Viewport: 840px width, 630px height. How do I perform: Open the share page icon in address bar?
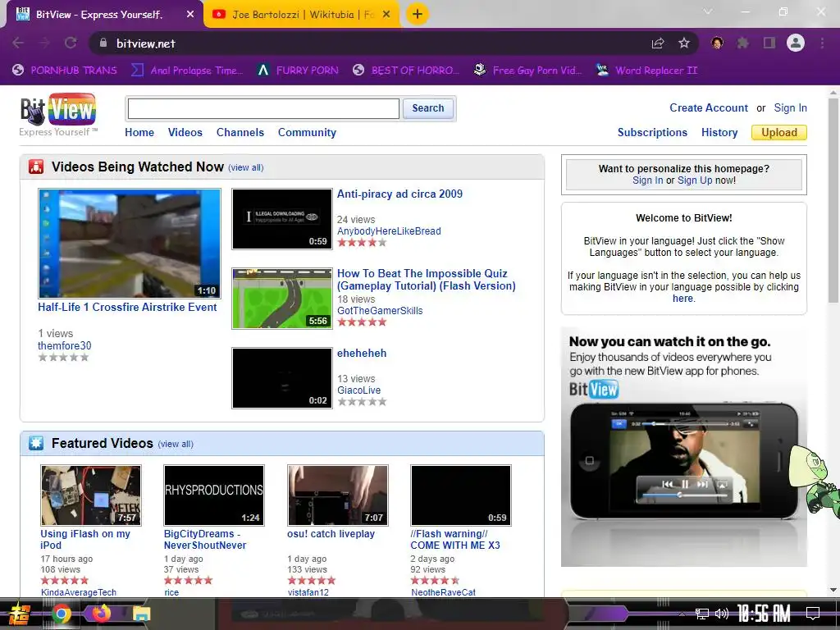tap(658, 43)
